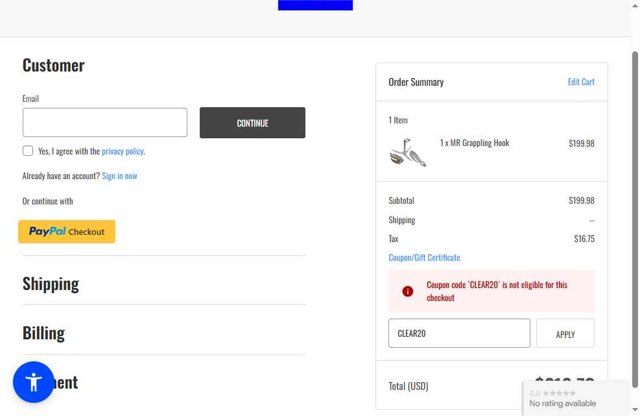
Task: Click the No rating available badge
Action: (576, 398)
